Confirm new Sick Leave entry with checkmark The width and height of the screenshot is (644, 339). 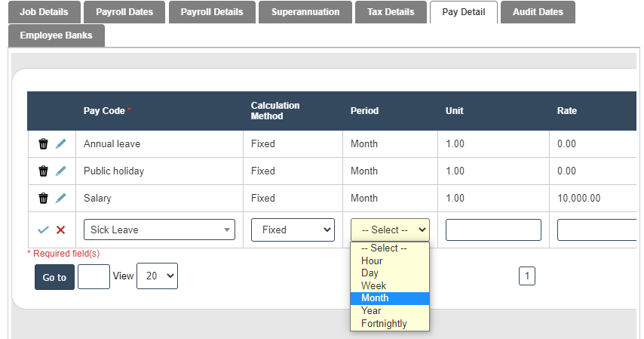click(43, 230)
